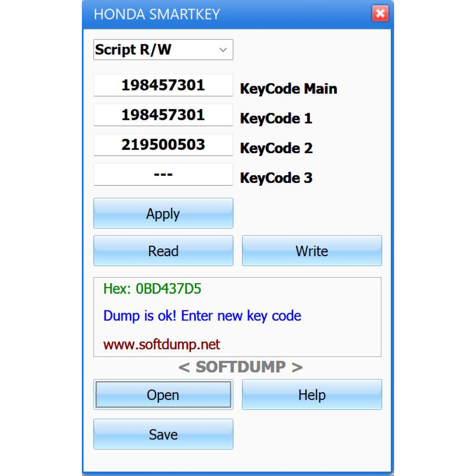Click the KeyCode 1 label
The image size is (476, 476).
(x=276, y=119)
